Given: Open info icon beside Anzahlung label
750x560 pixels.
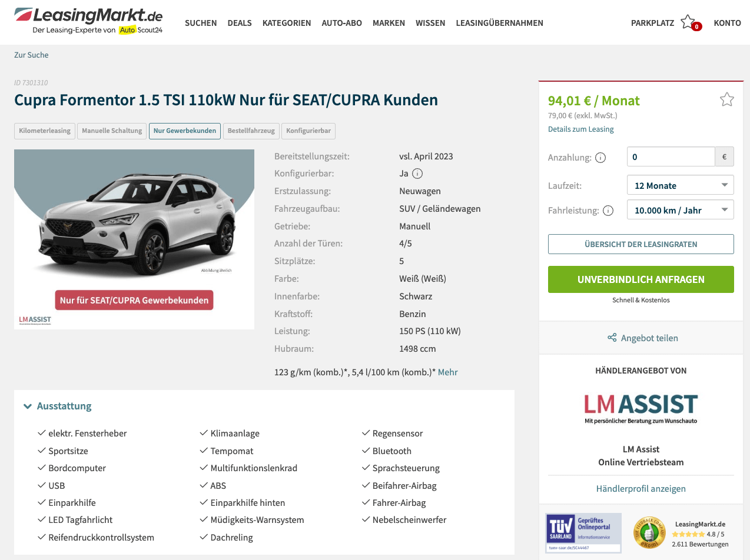Looking at the screenshot, I should [600, 158].
